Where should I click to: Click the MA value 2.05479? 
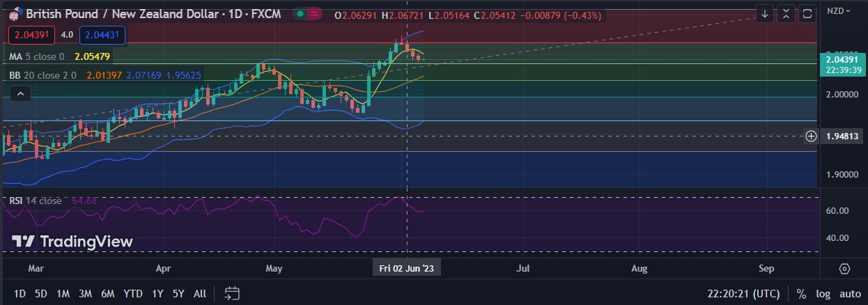(x=92, y=56)
